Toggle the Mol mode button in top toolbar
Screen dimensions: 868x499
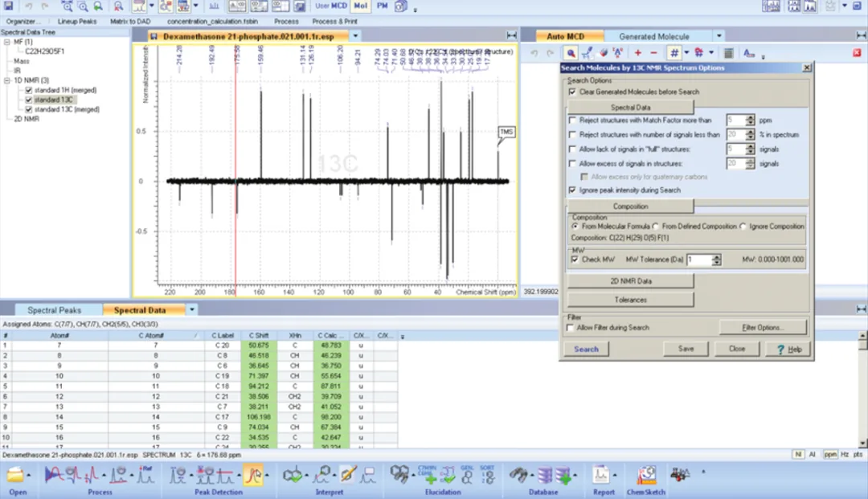pyautogui.click(x=360, y=6)
